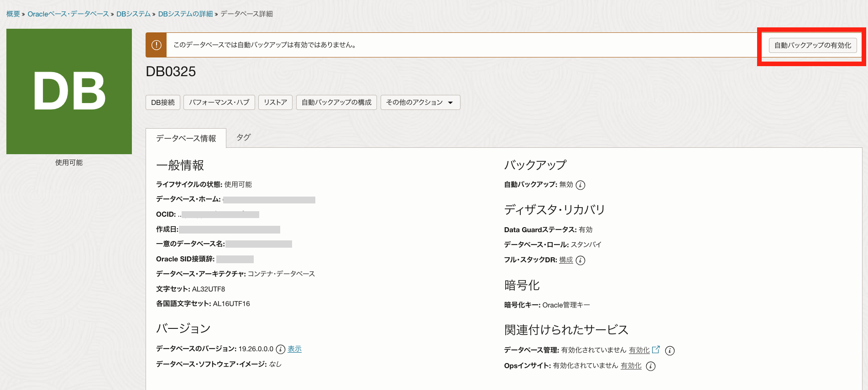Click the 構成 link for フル・スタックDR
This screenshot has height=390, width=868.
[x=566, y=260]
